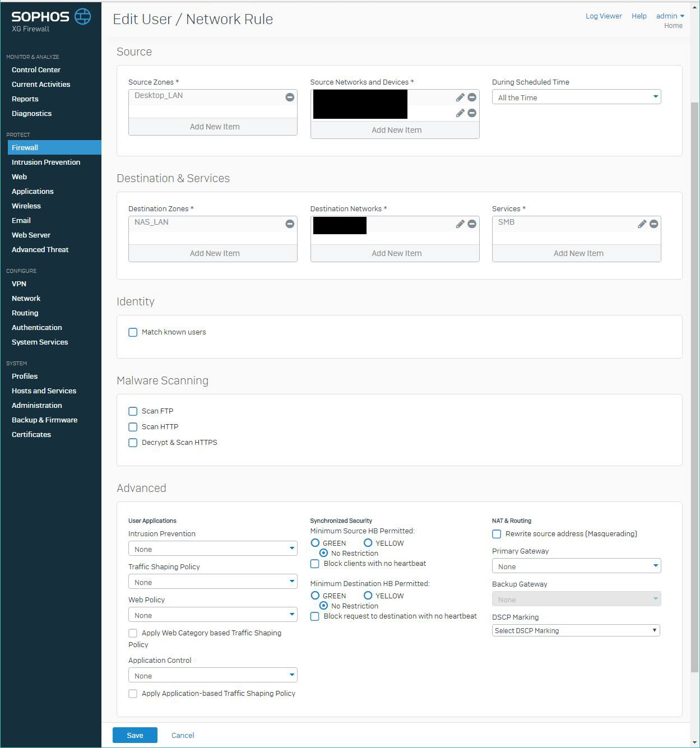Open the Log Viewer link

[x=604, y=16]
